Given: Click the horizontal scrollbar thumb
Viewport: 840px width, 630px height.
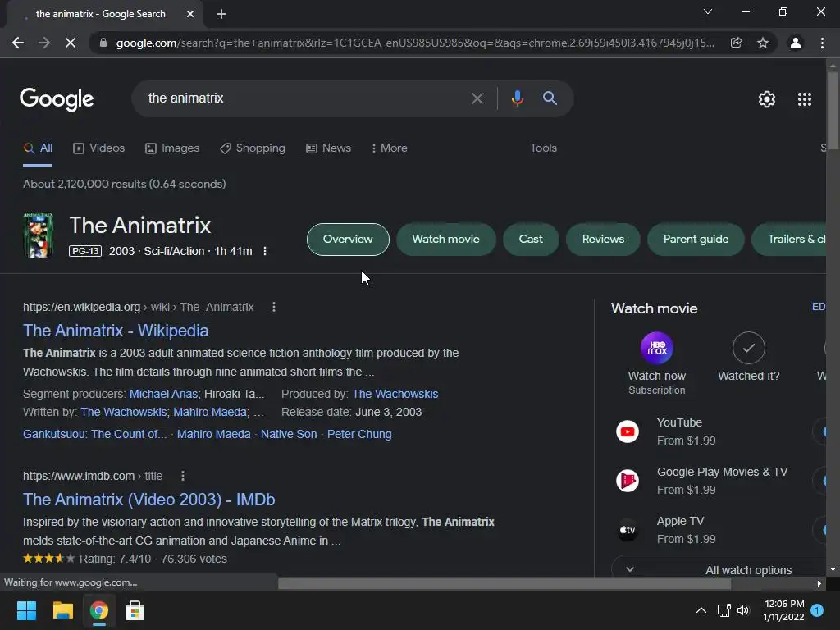Looking at the screenshot, I should click(504, 583).
